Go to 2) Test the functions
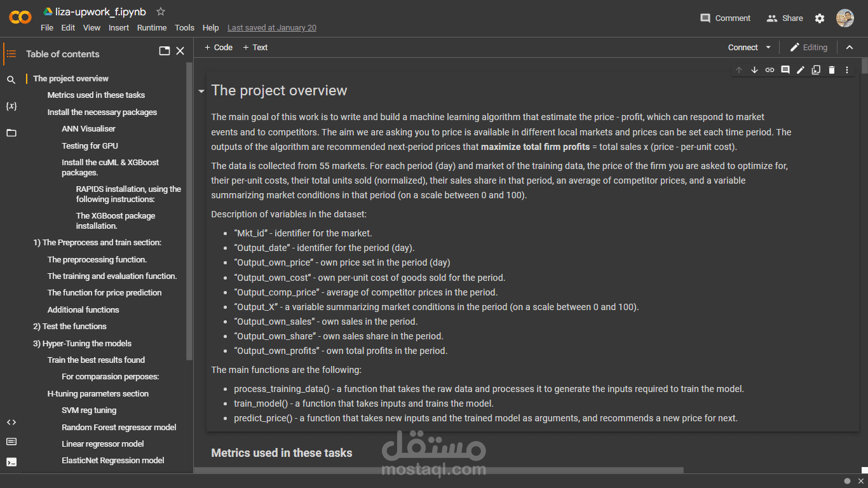 tap(70, 327)
